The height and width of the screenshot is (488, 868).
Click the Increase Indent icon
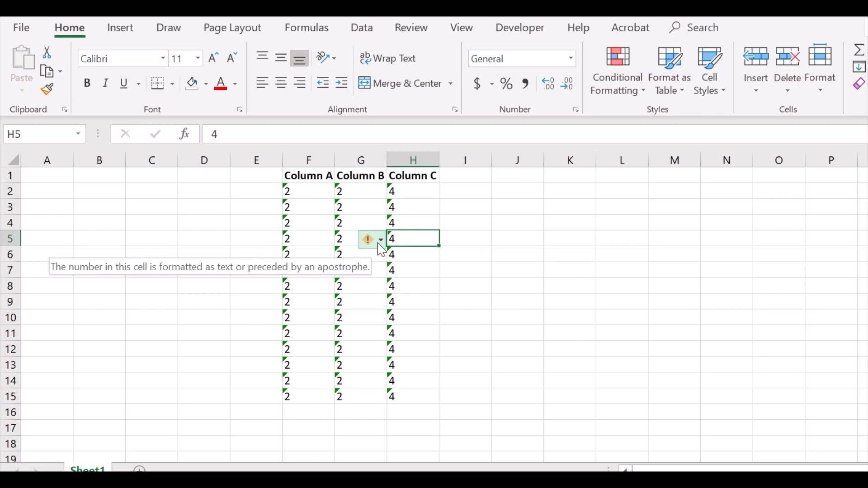[342, 83]
